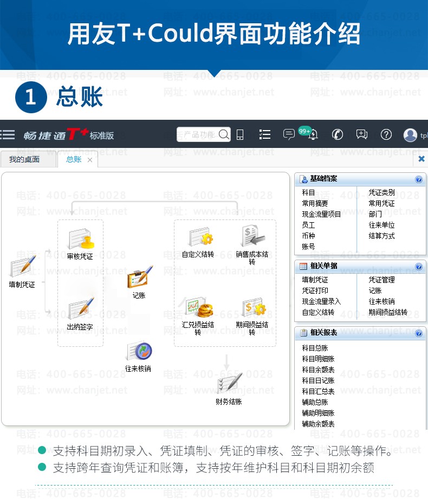Open the task list icon
This screenshot has height=504, width=428.
point(264,134)
